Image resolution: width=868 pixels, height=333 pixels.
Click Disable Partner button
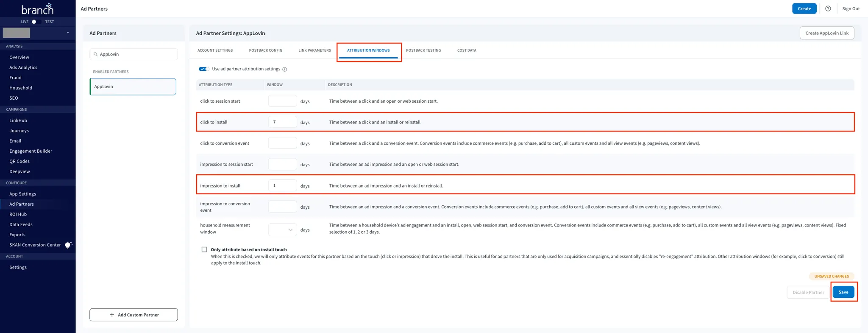[x=808, y=292]
